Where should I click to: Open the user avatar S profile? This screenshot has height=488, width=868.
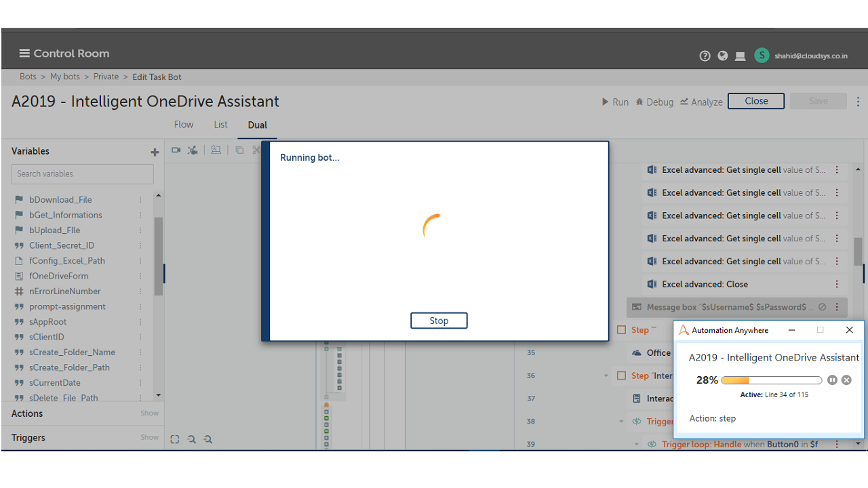[762, 56]
